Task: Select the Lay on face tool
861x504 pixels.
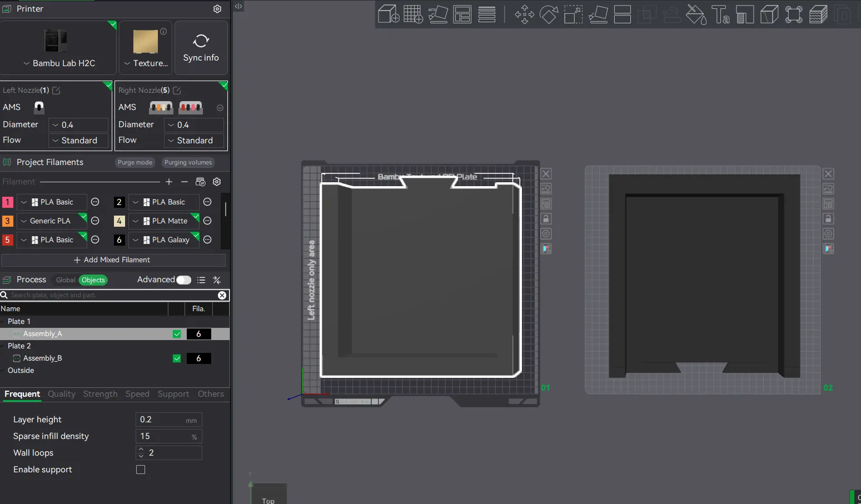Action: coord(598,14)
